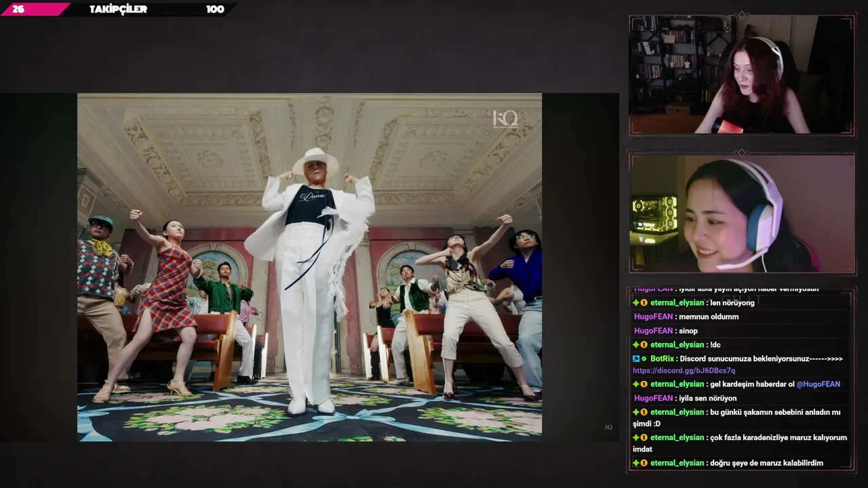Click green star badge on "len nörüyong" row

pos(636,303)
